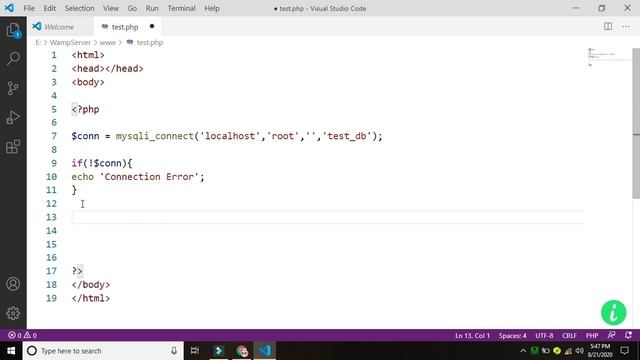Open Source Control view
The height and width of the screenshot is (360, 640).
[x=13, y=88]
